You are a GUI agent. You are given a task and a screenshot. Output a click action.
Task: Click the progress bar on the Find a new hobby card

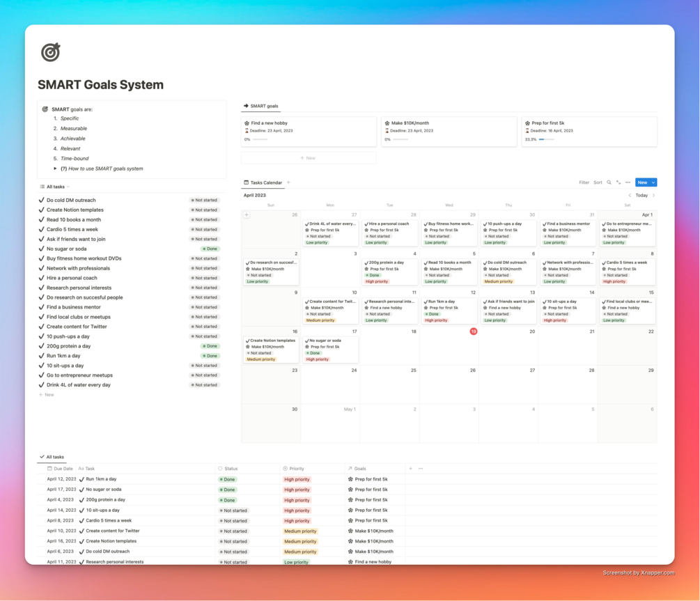260,139
